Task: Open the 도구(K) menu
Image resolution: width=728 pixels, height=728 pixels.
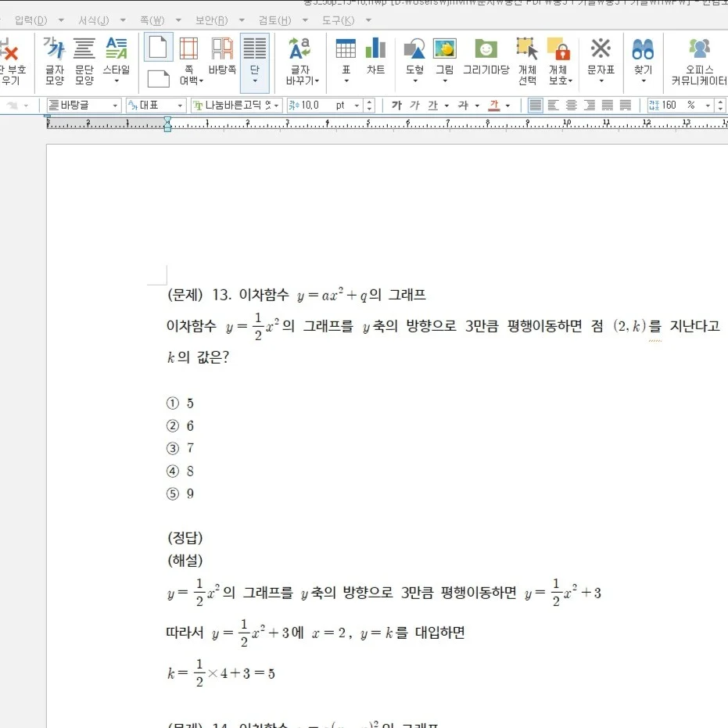Action: (338, 20)
